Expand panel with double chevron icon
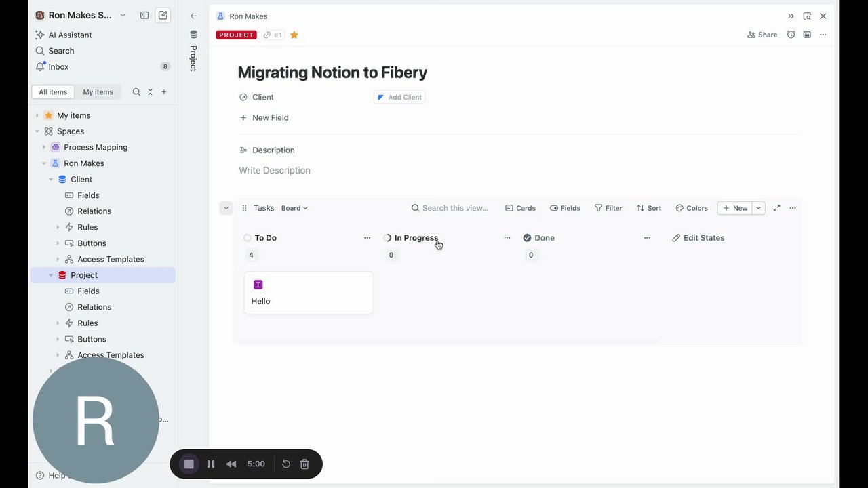868x488 pixels. [791, 16]
